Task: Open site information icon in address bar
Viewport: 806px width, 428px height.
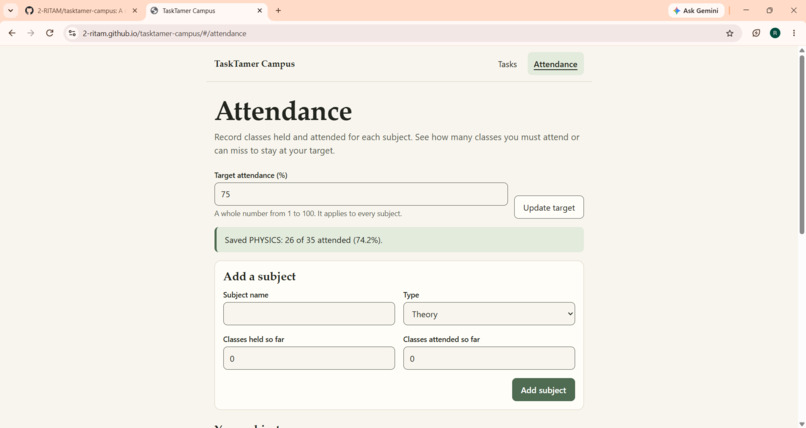Action: click(72, 33)
